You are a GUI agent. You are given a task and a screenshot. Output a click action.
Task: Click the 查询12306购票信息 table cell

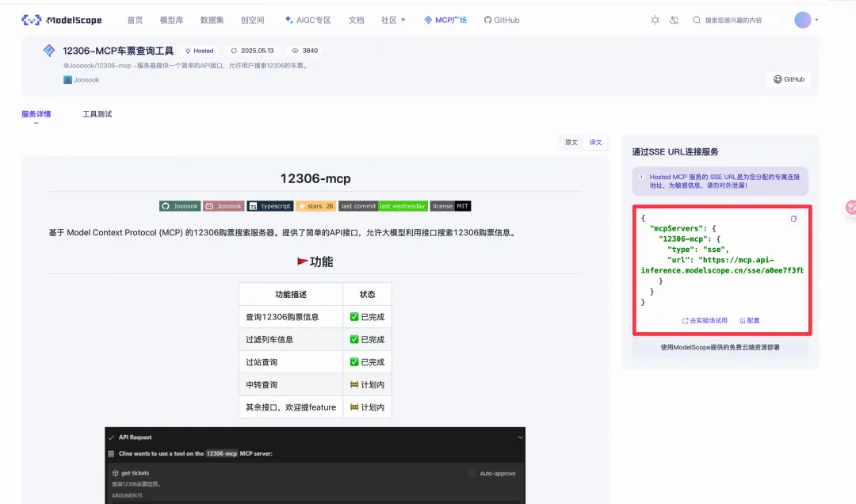[290, 317]
